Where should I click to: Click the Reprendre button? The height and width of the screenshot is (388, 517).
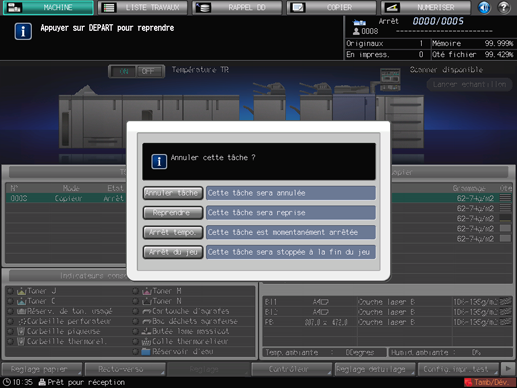173,213
